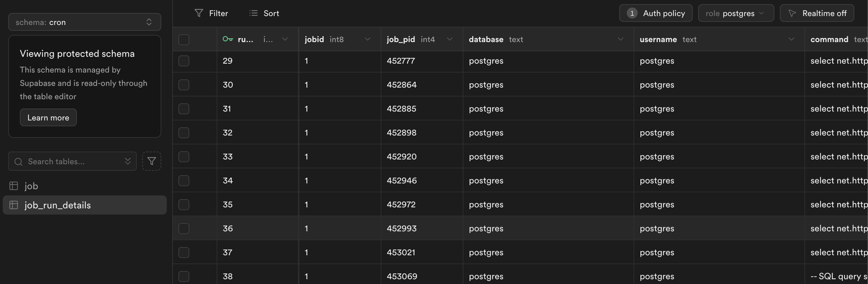The height and width of the screenshot is (284, 868).
Task: Select the checkbox for row 36
Action: 184,229
